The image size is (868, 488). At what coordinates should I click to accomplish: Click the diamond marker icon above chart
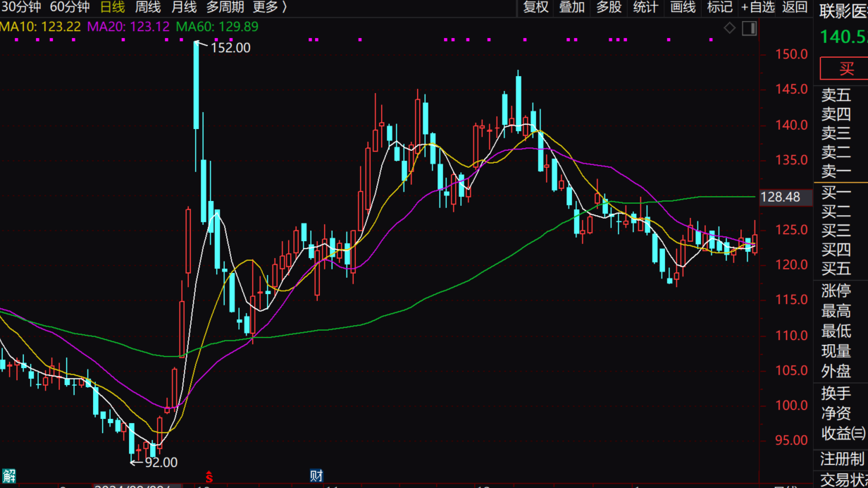coord(730,28)
